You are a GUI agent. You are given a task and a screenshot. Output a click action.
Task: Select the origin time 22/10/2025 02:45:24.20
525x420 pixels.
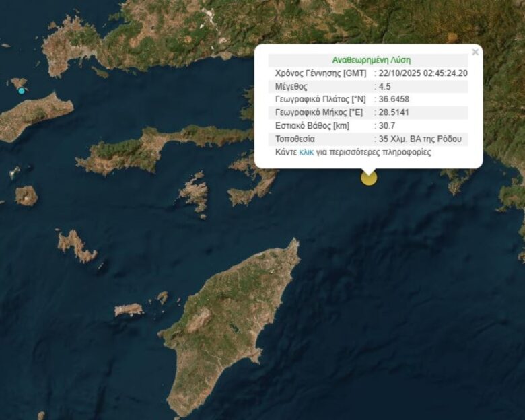[423, 73]
